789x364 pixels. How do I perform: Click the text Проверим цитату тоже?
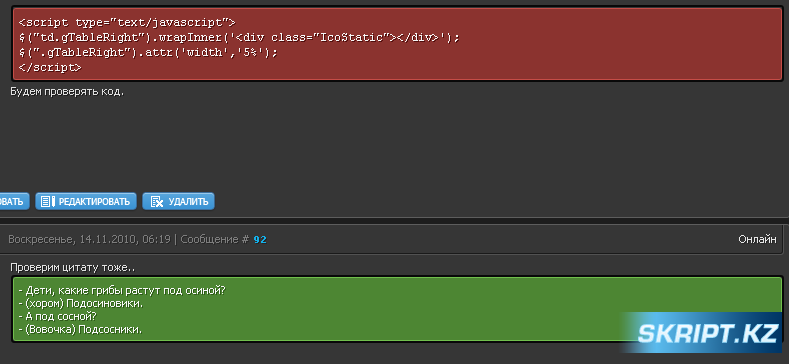72,267
